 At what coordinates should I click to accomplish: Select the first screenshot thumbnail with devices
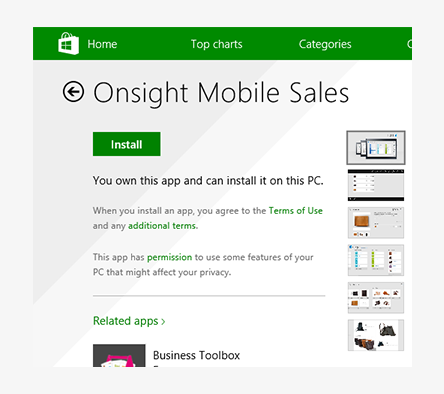point(376,148)
